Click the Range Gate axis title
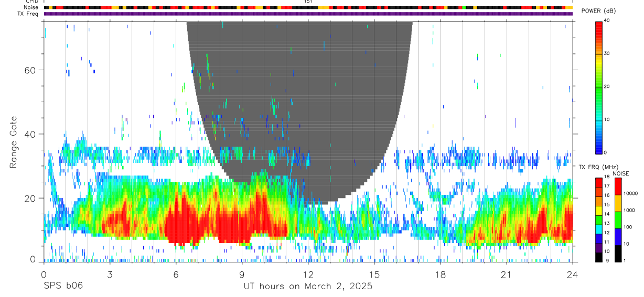Screen dimensions: 644x297 click(15, 142)
